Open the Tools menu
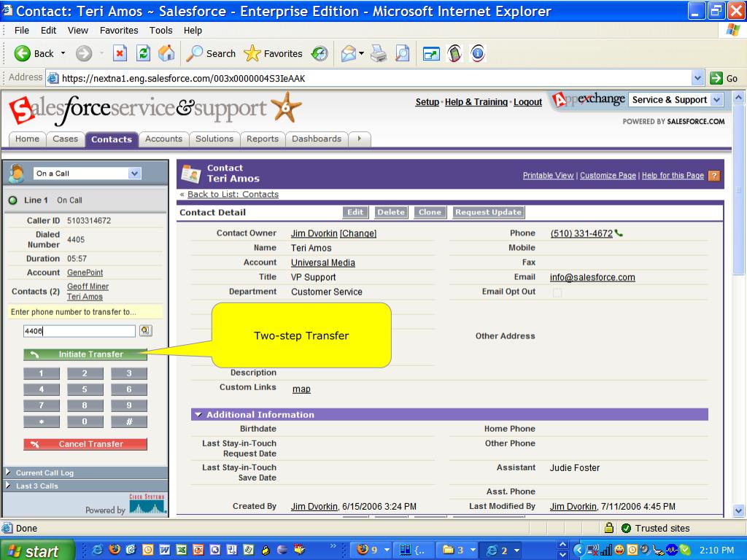Image resolution: width=747 pixels, height=560 pixels. pos(160,30)
